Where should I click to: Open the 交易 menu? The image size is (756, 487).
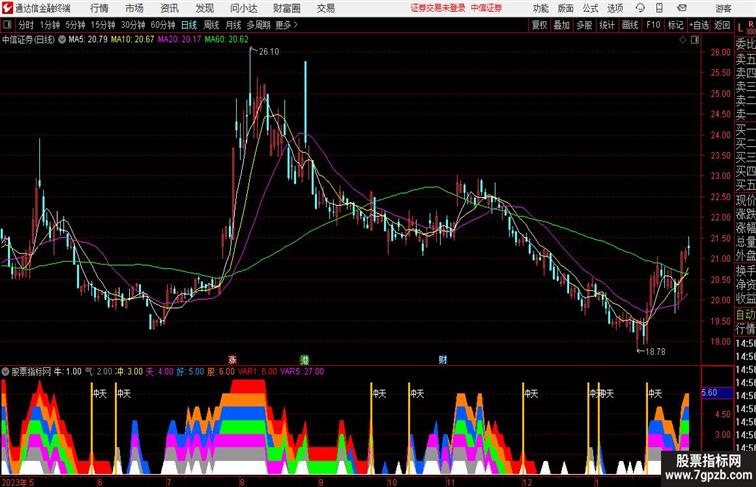(x=325, y=8)
